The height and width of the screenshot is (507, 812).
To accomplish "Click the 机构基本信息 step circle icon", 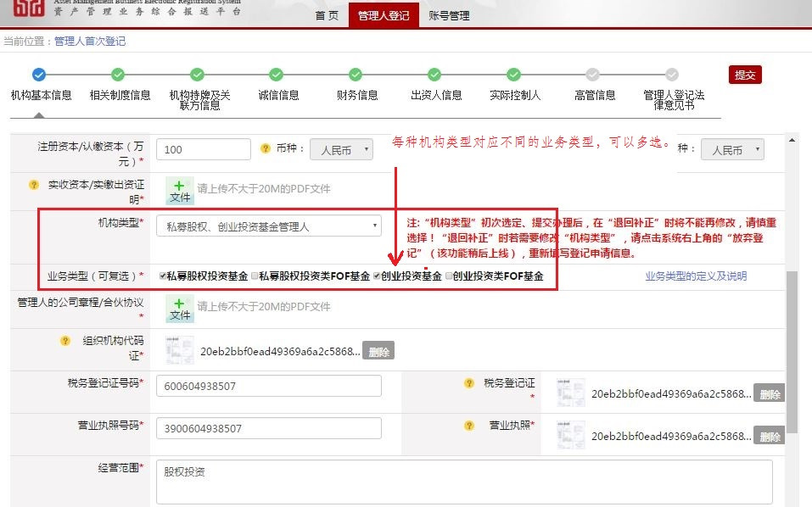I will 38,75.
